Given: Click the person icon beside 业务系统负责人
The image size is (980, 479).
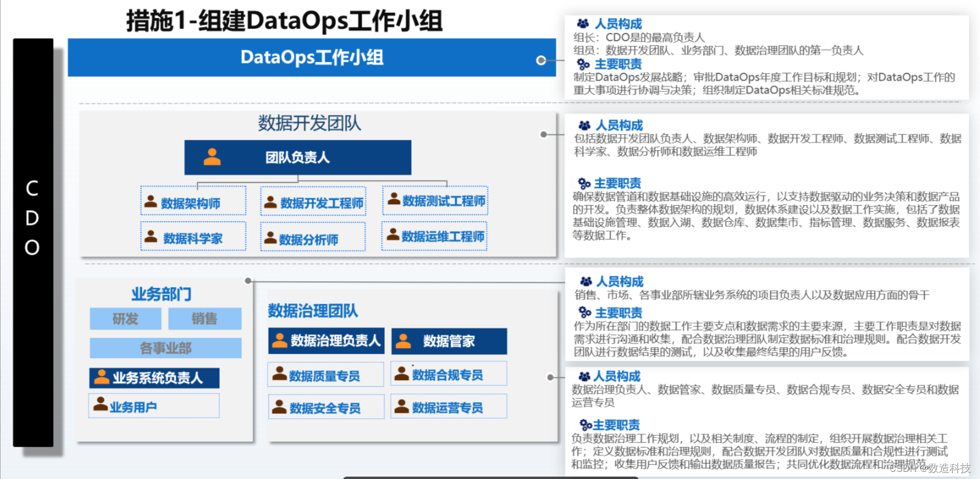Looking at the screenshot, I should 102,377.
